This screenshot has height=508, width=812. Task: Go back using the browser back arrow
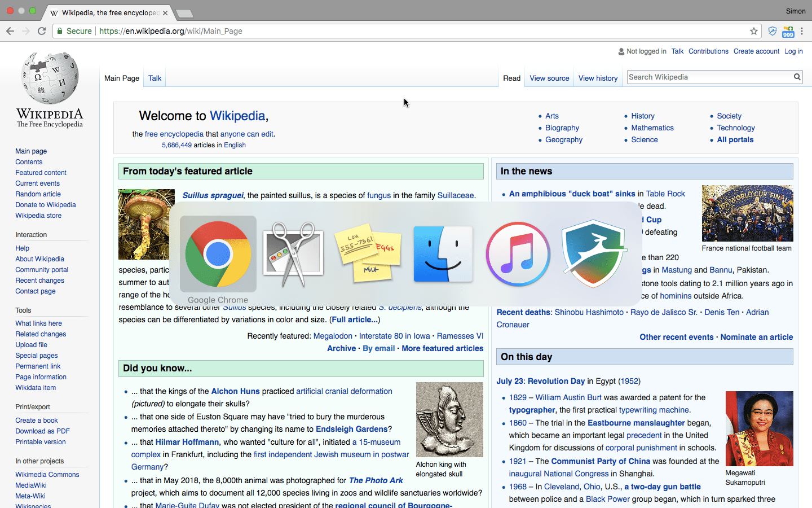click(10, 31)
